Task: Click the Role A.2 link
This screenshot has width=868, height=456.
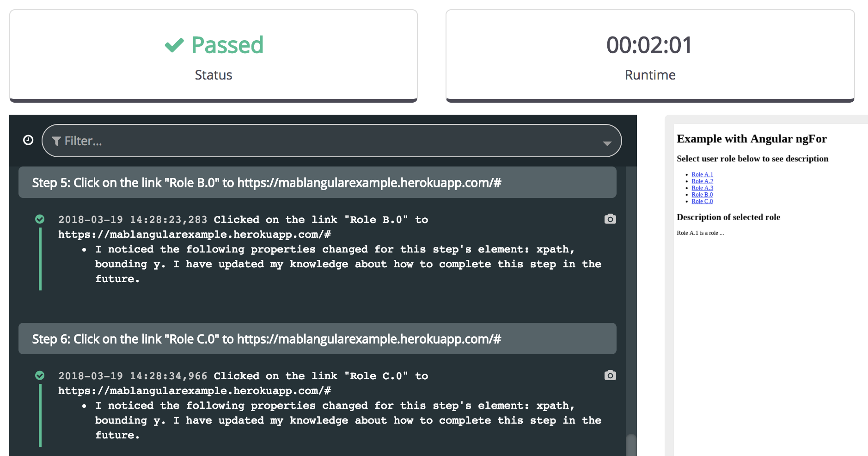Action: pyautogui.click(x=702, y=181)
